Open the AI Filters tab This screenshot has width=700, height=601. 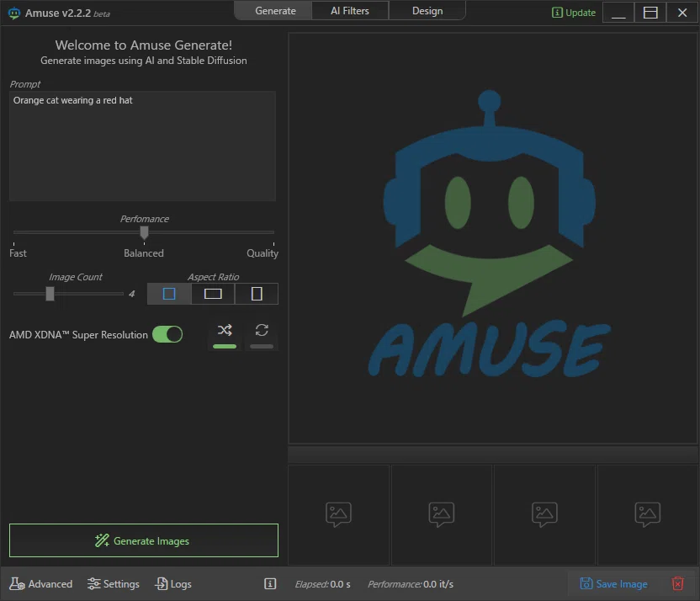[x=350, y=11]
